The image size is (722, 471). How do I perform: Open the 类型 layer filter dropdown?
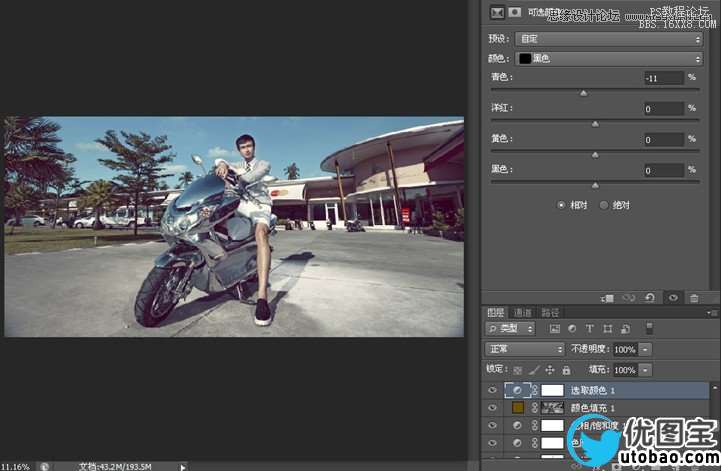click(x=510, y=328)
